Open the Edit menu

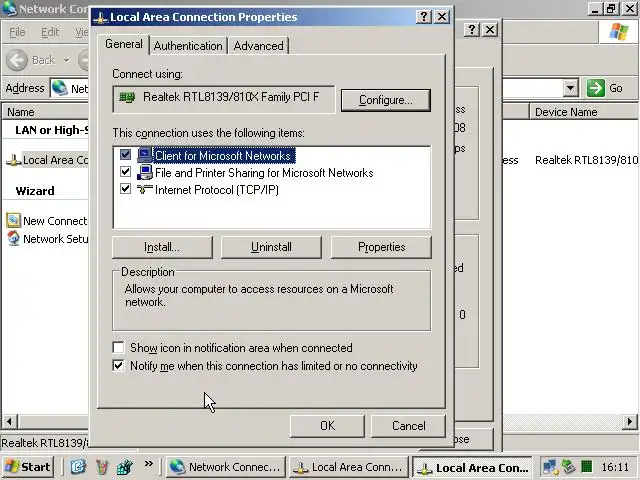pos(50,32)
